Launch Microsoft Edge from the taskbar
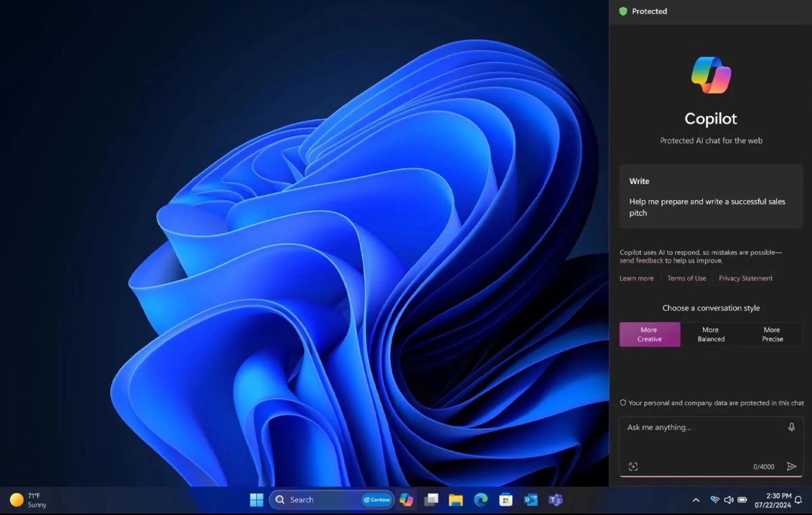This screenshot has width=812, height=515. pos(481,500)
